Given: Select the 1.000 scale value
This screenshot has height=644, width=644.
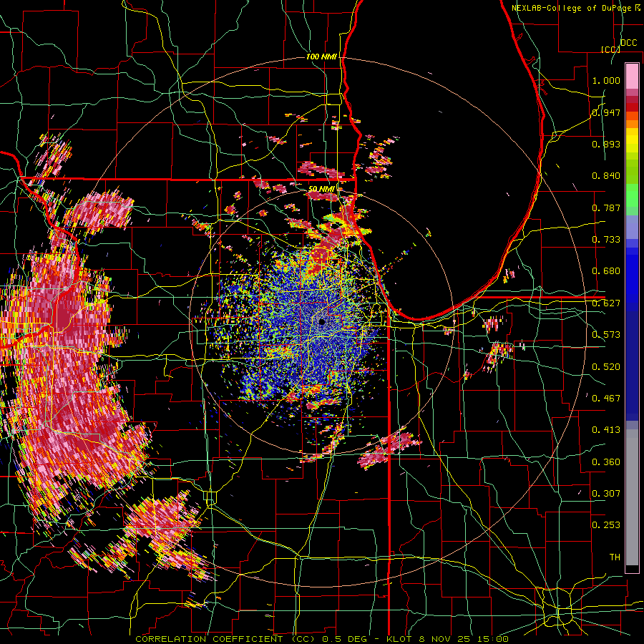Looking at the screenshot, I should (606, 80).
